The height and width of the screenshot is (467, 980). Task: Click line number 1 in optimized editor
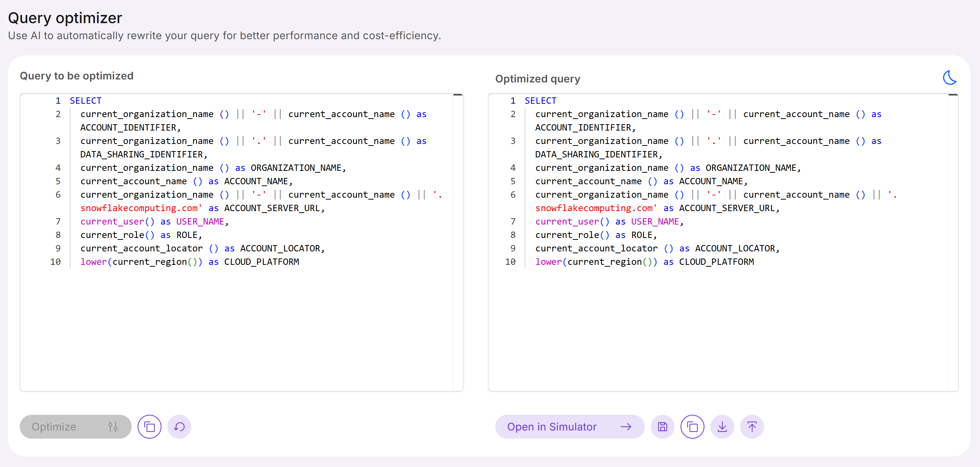pos(512,100)
